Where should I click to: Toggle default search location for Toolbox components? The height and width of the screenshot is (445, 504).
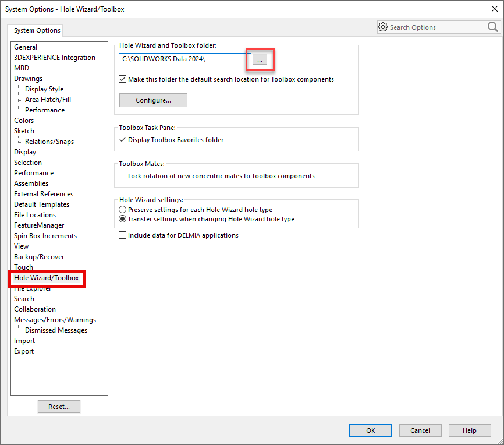point(123,79)
